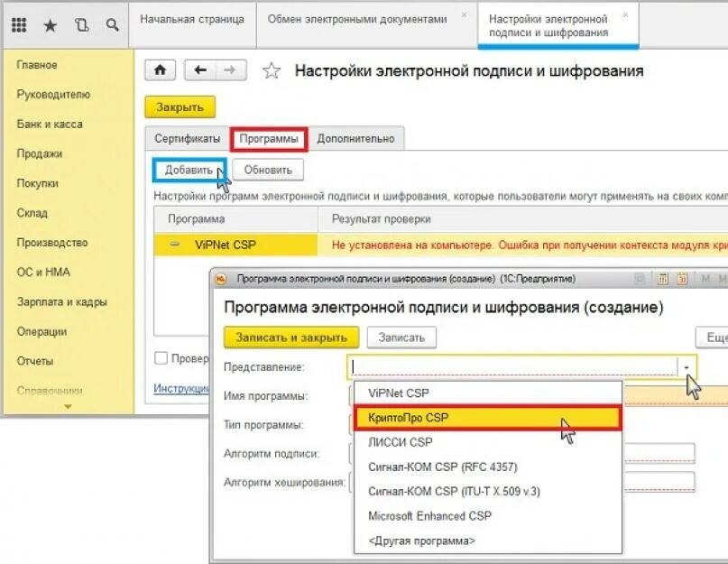The height and width of the screenshot is (564, 728).
Task: Open the Представление dropdown arrow
Action: (687, 367)
